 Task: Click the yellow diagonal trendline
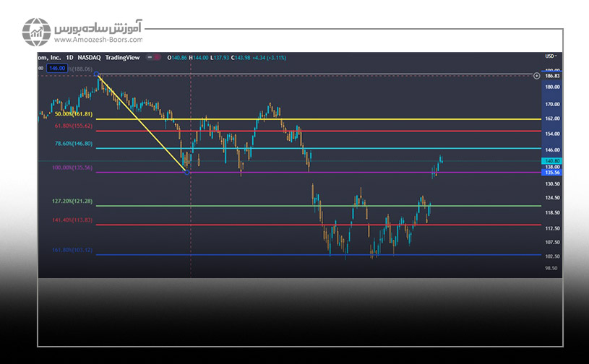tap(142, 123)
